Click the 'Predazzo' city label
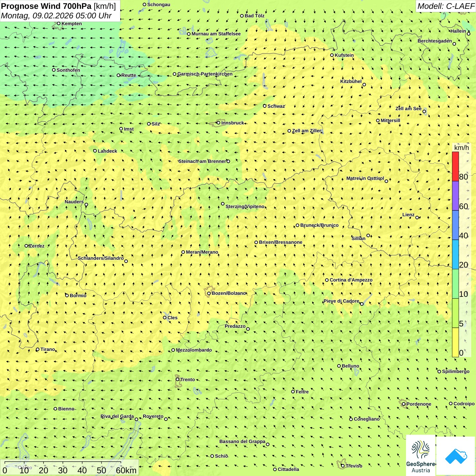 coord(235,326)
